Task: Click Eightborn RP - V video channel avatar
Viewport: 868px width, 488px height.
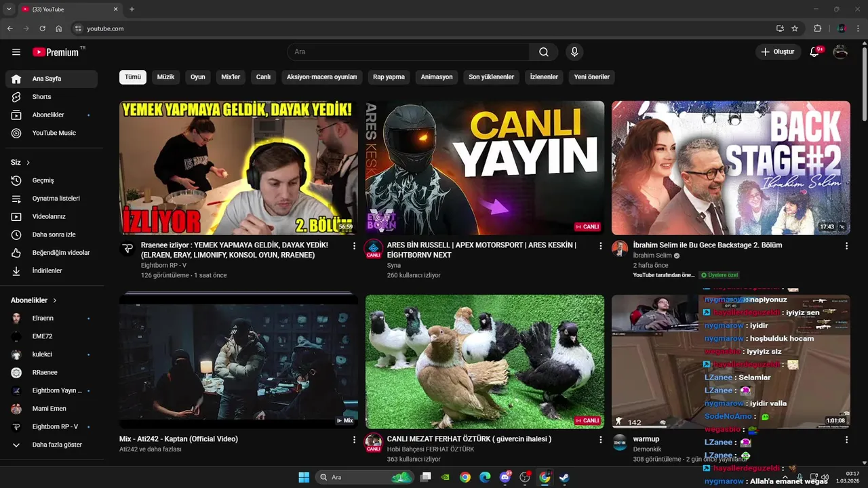Action: coord(127,249)
